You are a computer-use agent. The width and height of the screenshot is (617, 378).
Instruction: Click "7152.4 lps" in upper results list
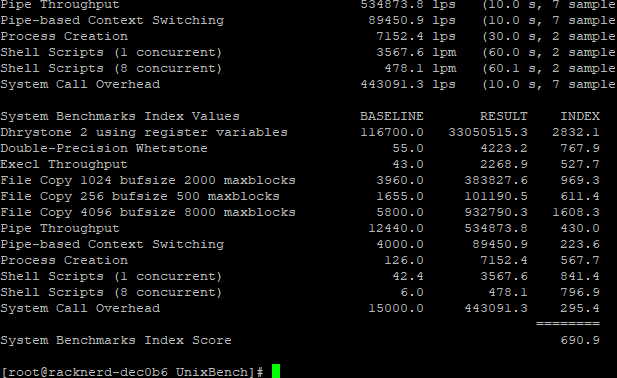416,37
